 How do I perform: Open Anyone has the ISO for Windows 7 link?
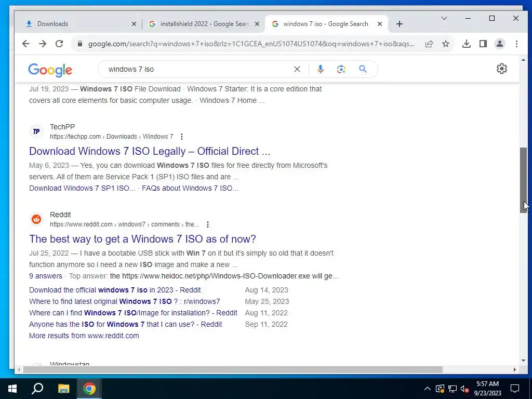(126, 324)
